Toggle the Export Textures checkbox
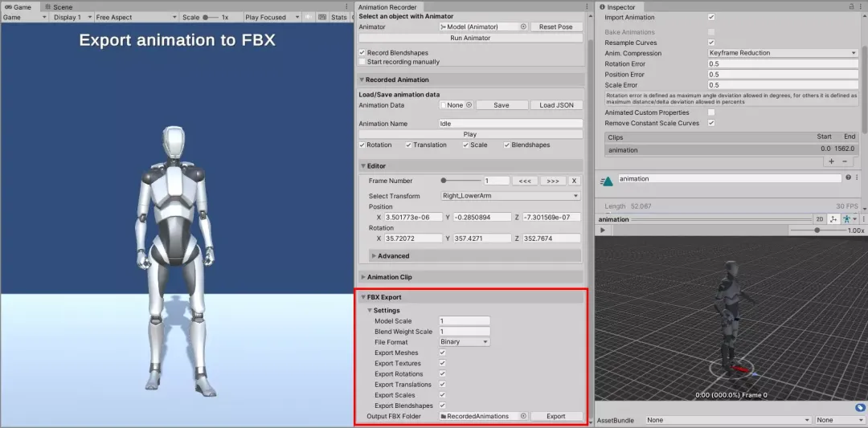The width and height of the screenshot is (868, 428). tap(442, 363)
